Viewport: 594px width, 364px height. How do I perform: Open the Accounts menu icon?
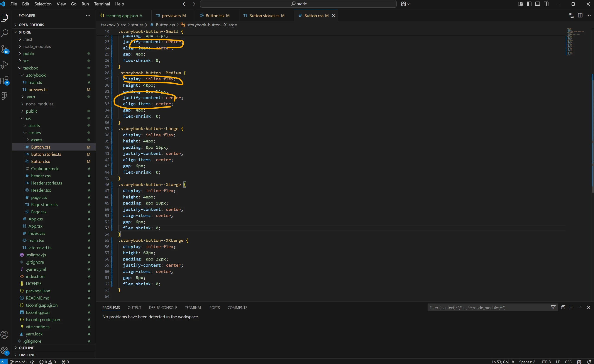(x=5, y=335)
